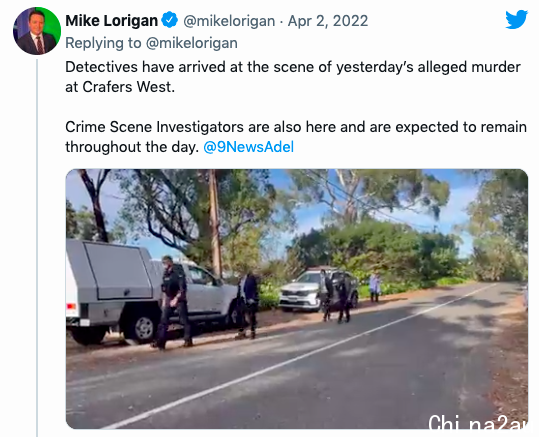
Task: Click the blue Twitter bird logo
Action: 516,19
